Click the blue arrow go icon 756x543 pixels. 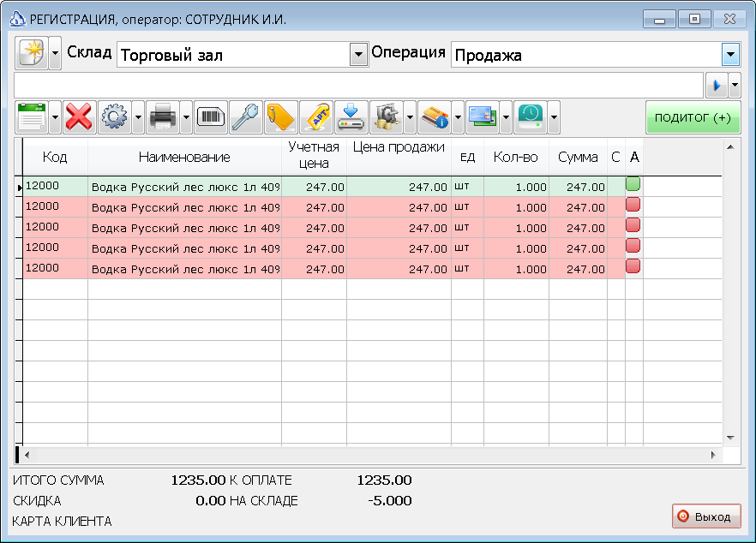coord(717,86)
